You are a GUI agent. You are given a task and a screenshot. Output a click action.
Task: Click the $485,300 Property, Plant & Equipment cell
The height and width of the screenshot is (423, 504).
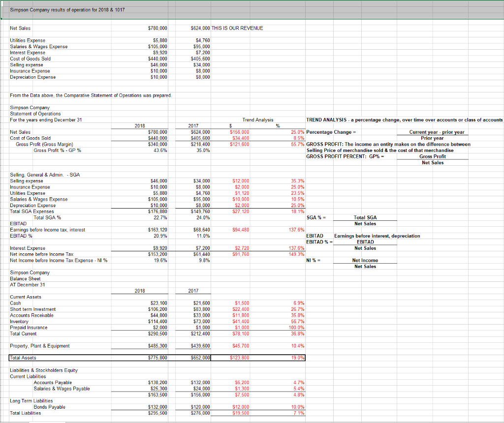pos(157,346)
